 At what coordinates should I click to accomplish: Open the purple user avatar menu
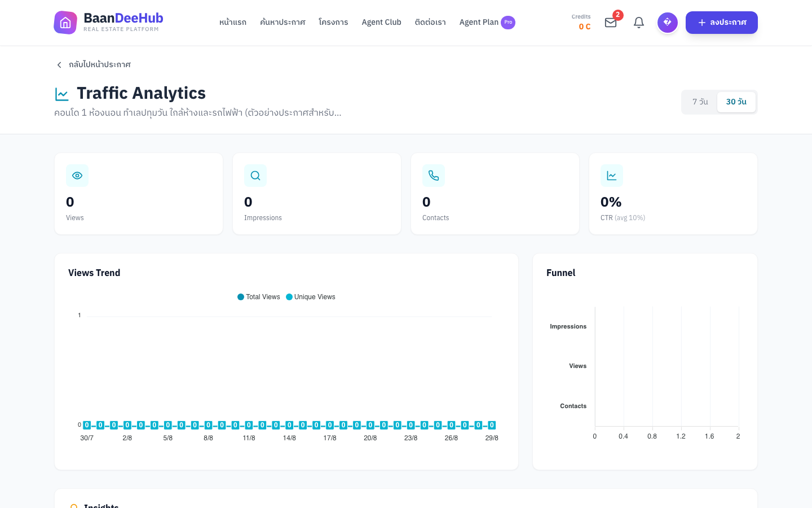pos(668,23)
